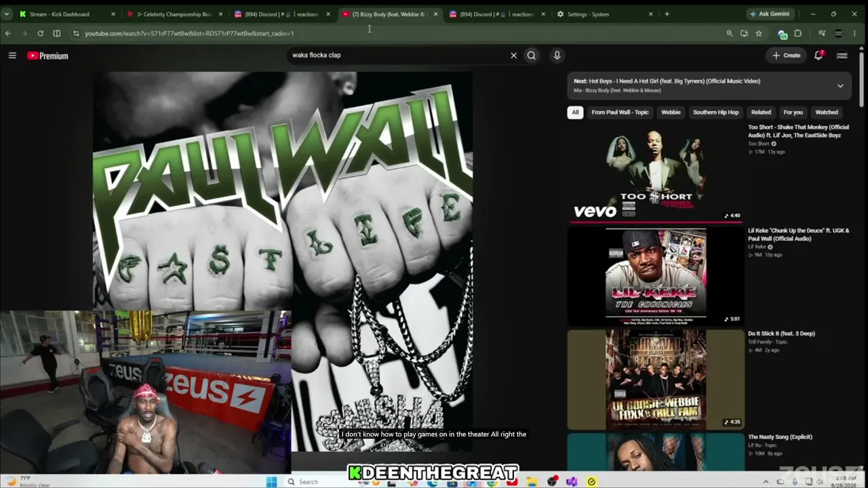View site information icon beside the URL
868x488 pixels.
click(76, 33)
